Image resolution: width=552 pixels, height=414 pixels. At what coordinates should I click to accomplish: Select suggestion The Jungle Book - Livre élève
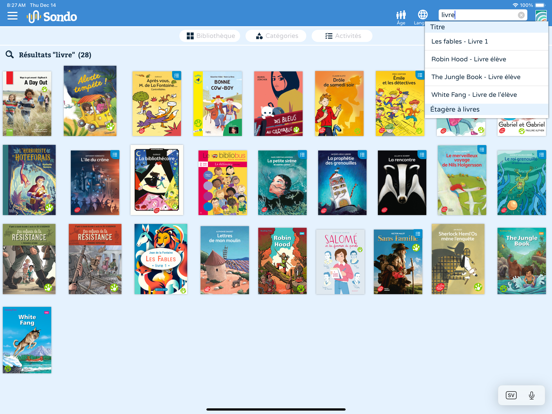click(486, 77)
